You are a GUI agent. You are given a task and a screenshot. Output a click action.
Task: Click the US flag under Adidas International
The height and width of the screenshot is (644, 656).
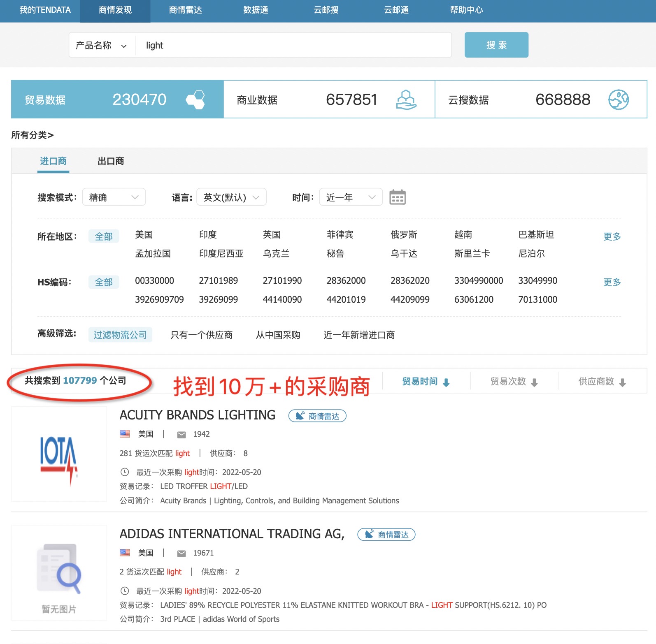coord(125,553)
